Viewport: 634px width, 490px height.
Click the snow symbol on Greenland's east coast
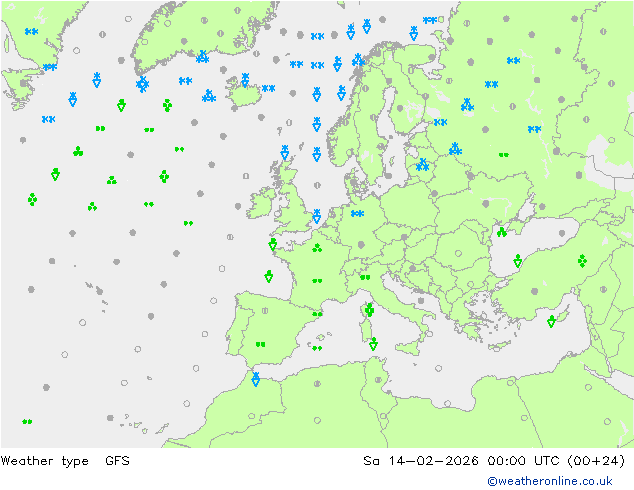coord(202,57)
